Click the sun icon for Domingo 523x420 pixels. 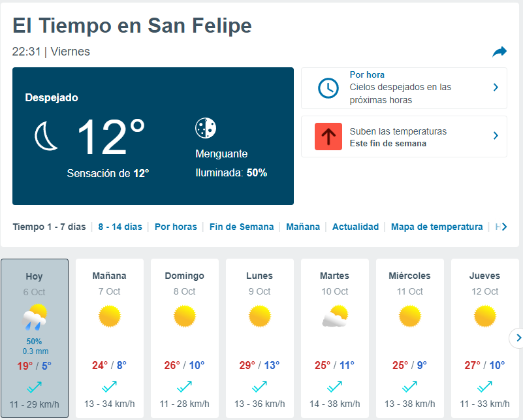184,316
